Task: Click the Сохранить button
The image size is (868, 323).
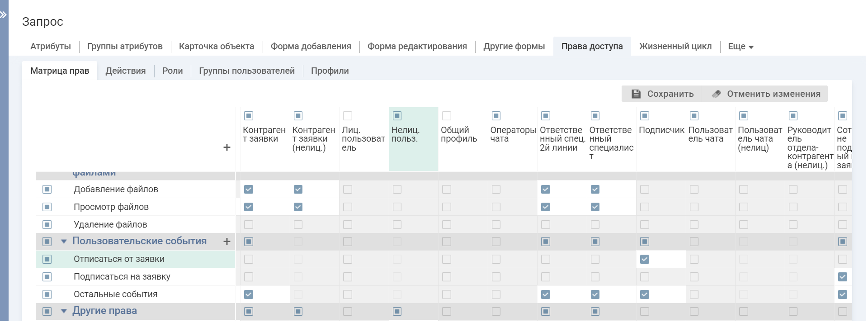Action: (661, 94)
